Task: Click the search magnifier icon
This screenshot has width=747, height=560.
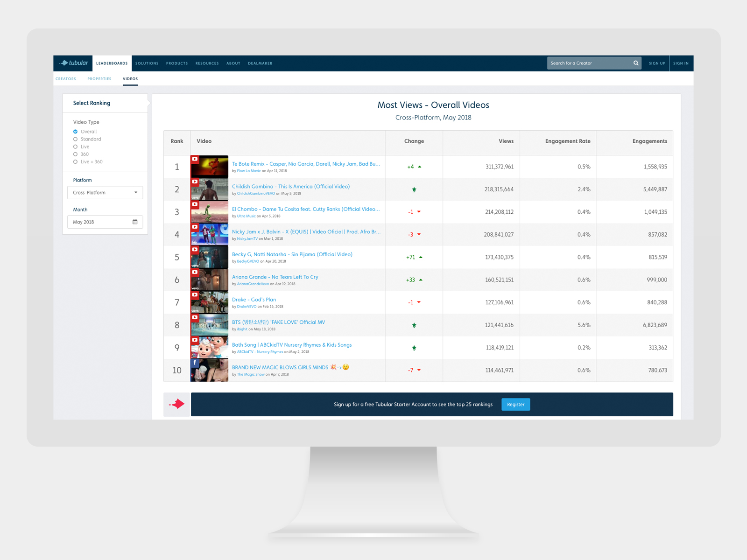Action: coord(636,63)
